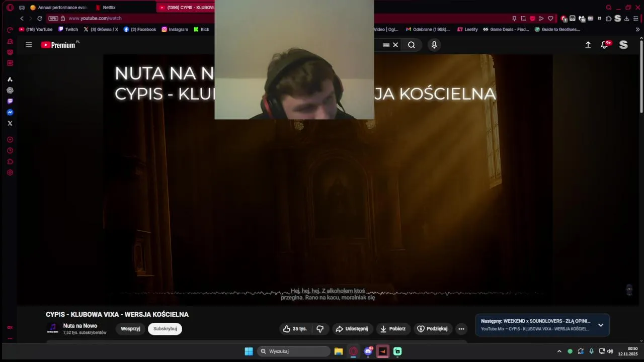
Task: Open the Odebrane Gmail bookmark
Action: pyautogui.click(x=428, y=30)
